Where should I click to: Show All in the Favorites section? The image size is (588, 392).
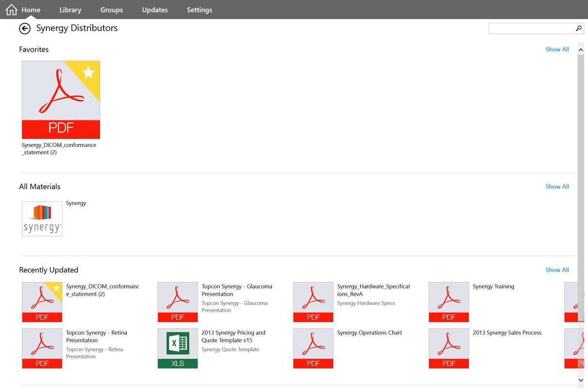click(557, 49)
